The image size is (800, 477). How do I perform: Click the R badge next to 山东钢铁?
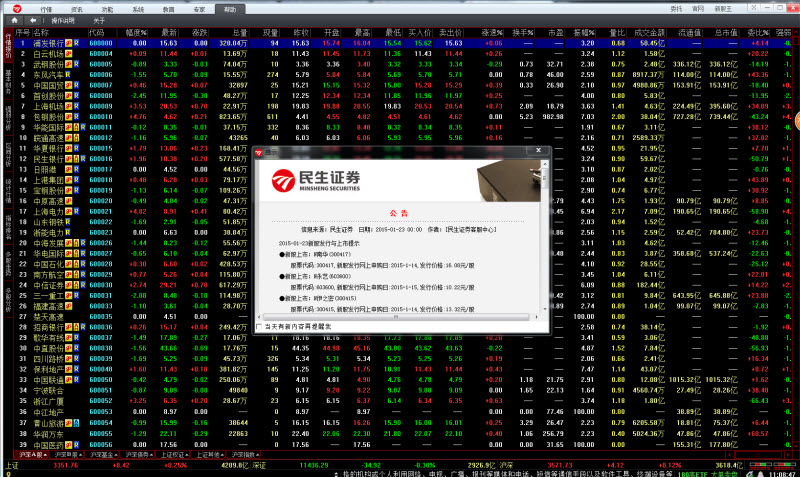(x=67, y=222)
